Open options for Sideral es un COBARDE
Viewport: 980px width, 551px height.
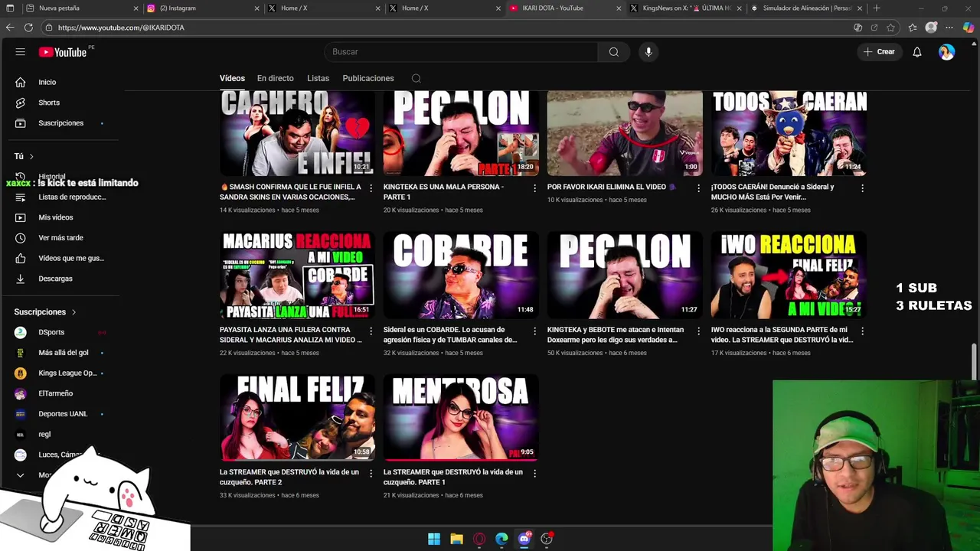534,331
